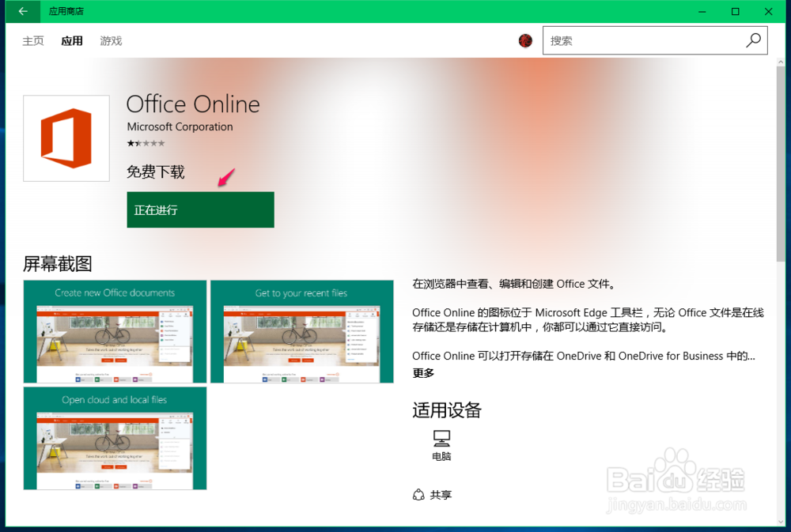Click the PC device icon
The width and height of the screenshot is (791, 532).
(x=441, y=438)
